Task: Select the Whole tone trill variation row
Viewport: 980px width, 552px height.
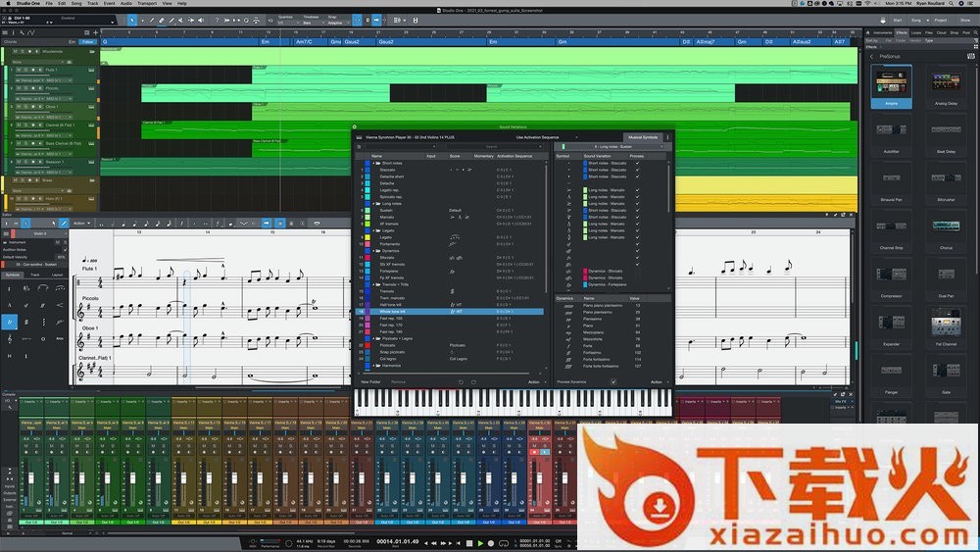Action: (x=450, y=312)
